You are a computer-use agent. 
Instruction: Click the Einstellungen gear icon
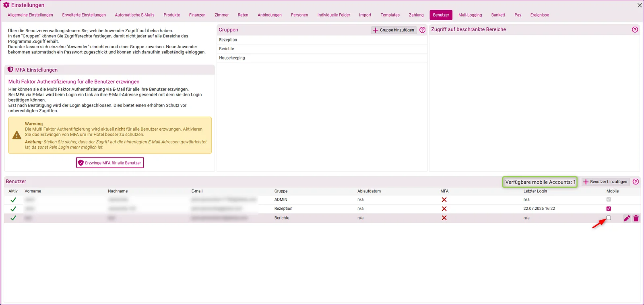coord(6,5)
